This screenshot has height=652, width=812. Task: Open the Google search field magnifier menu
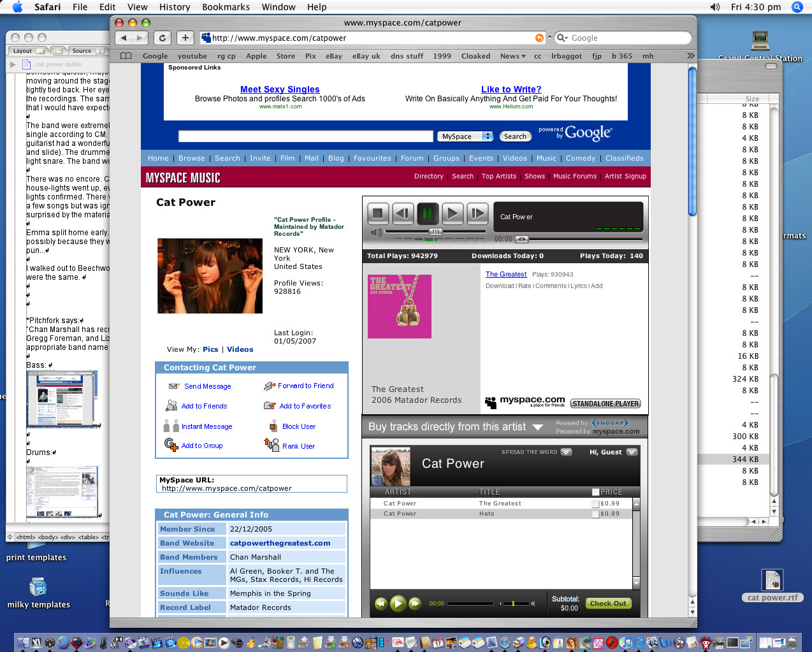[x=562, y=38]
